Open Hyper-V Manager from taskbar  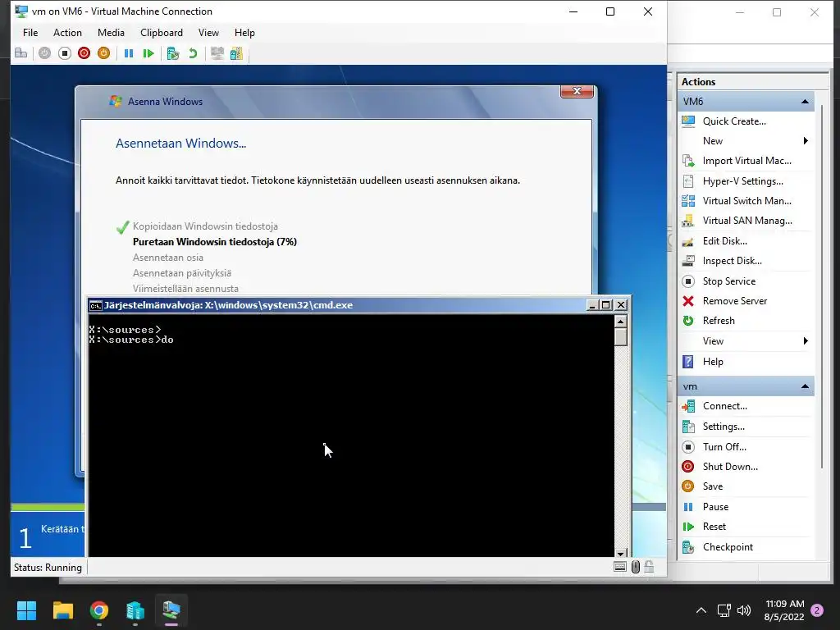135,610
